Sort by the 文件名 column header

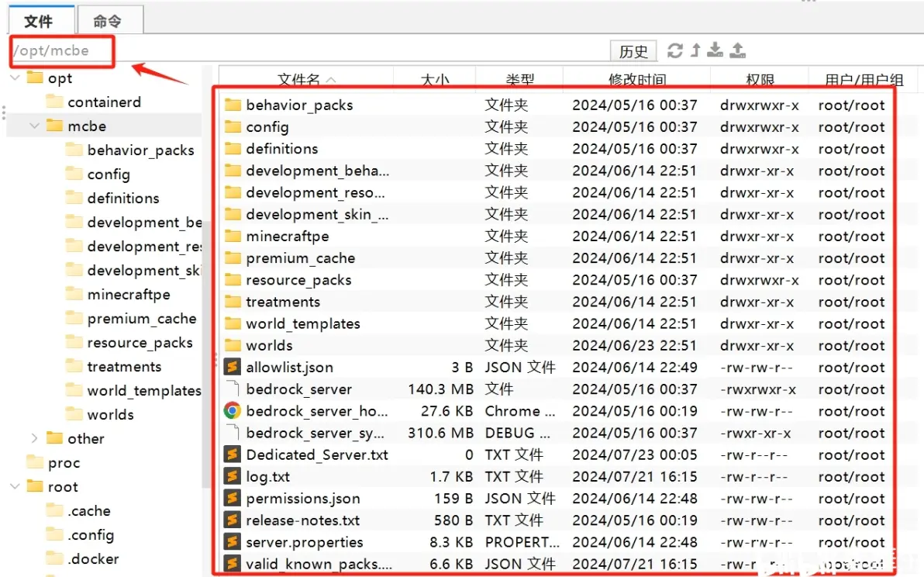tap(306, 80)
